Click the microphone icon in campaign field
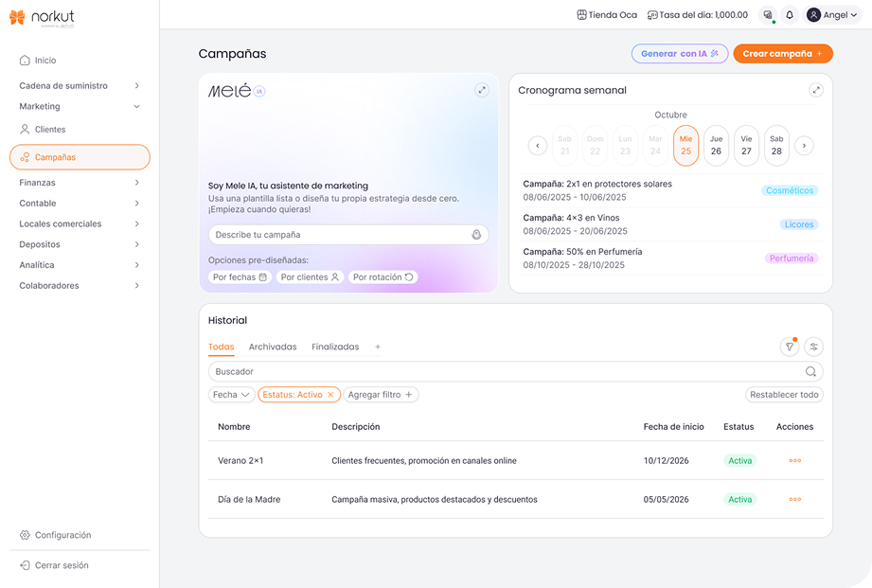 (476, 235)
